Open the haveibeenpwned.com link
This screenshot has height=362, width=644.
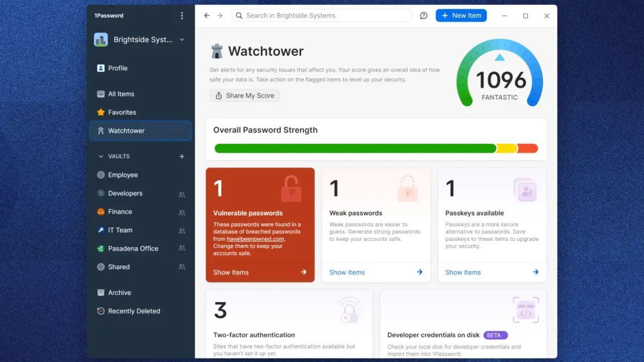tap(255, 238)
